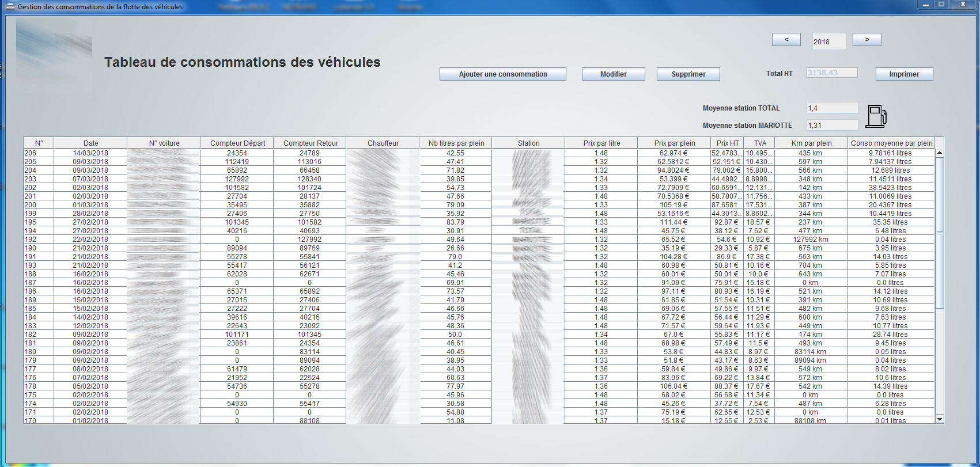Click the table's vertical scrollbar thumb
Image resolution: width=980 pixels, height=467 pixels.
tap(940, 233)
